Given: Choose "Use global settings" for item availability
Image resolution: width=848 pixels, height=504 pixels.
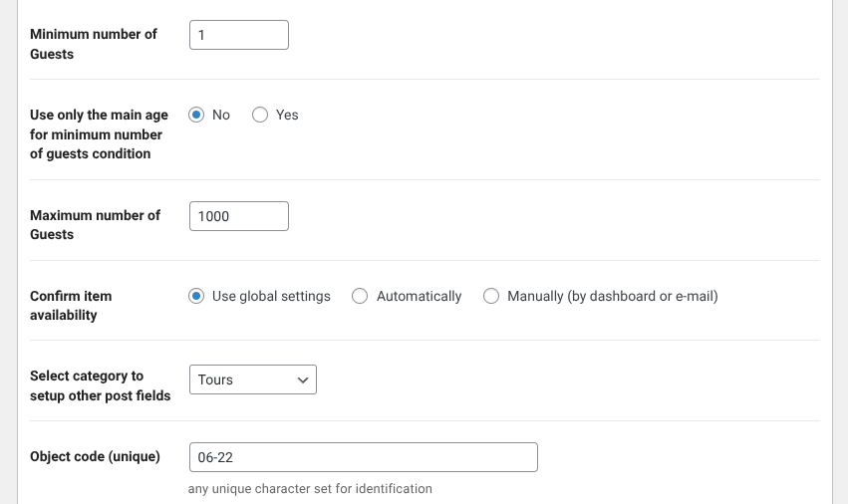Looking at the screenshot, I should (x=196, y=296).
